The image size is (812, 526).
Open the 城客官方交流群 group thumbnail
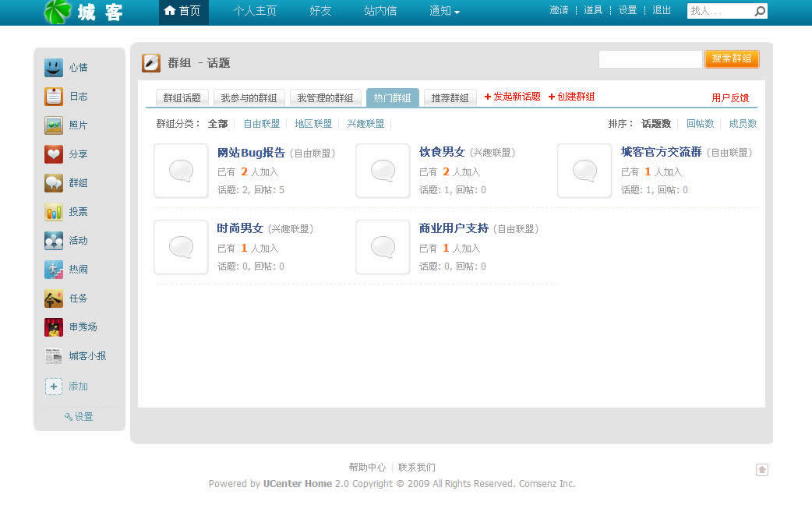pyautogui.click(x=584, y=171)
